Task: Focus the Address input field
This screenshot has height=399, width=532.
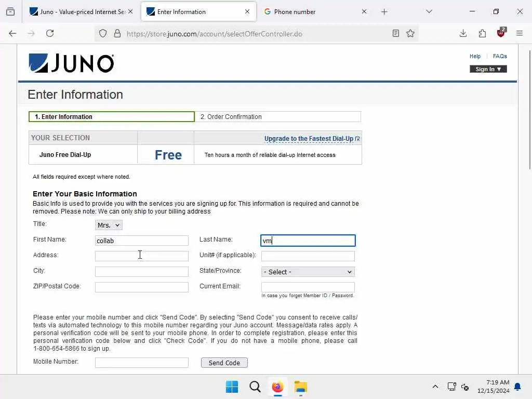Action: (141, 256)
